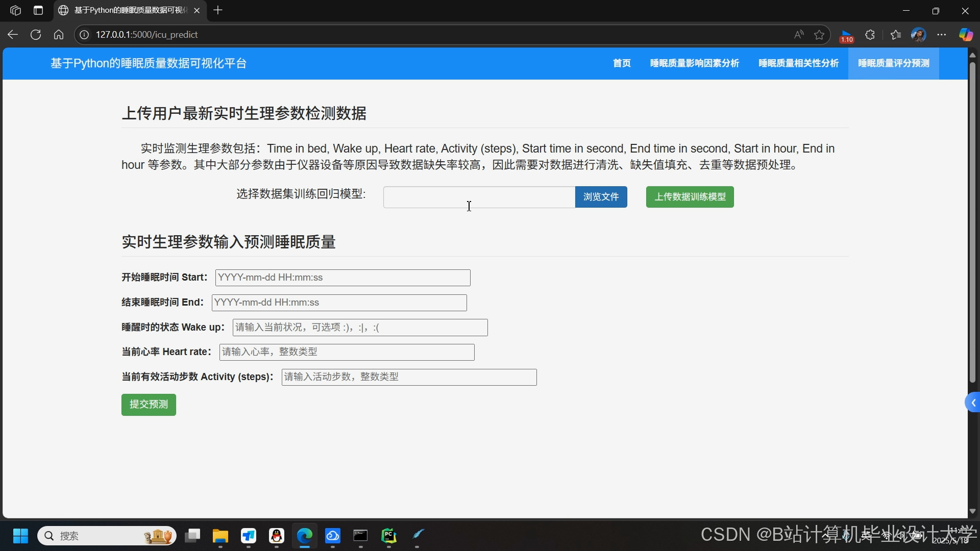The width and height of the screenshot is (980, 551).
Task: Click the favorites star in address bar
Action: pos(819,35)
